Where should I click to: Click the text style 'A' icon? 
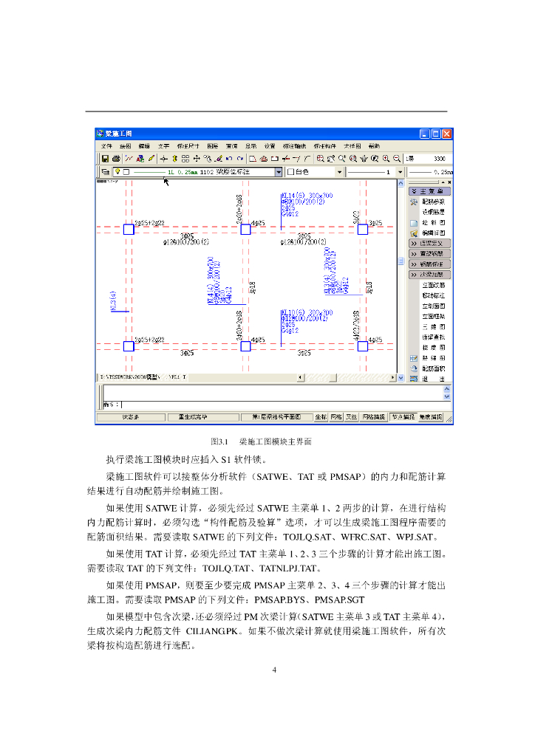tap(140, 158)
